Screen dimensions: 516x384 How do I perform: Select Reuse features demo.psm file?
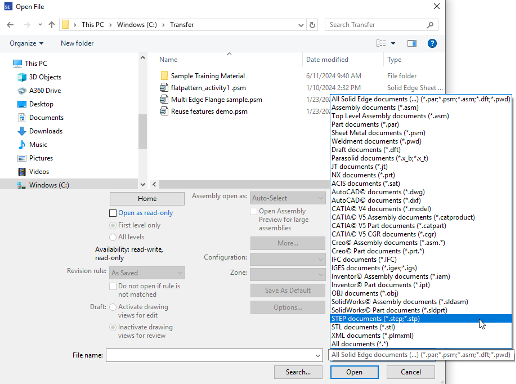click(209, 112)
